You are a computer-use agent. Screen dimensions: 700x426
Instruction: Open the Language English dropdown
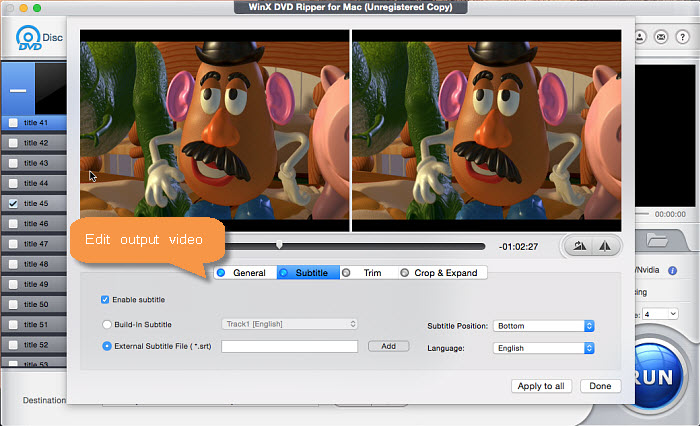tap(544, 348)
